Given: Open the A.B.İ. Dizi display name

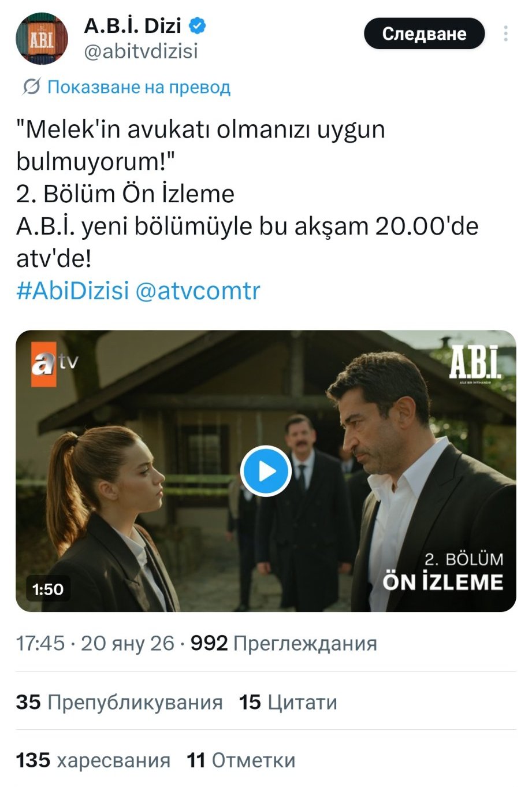Looking at the screenshot, I should [x=133, y=25].
